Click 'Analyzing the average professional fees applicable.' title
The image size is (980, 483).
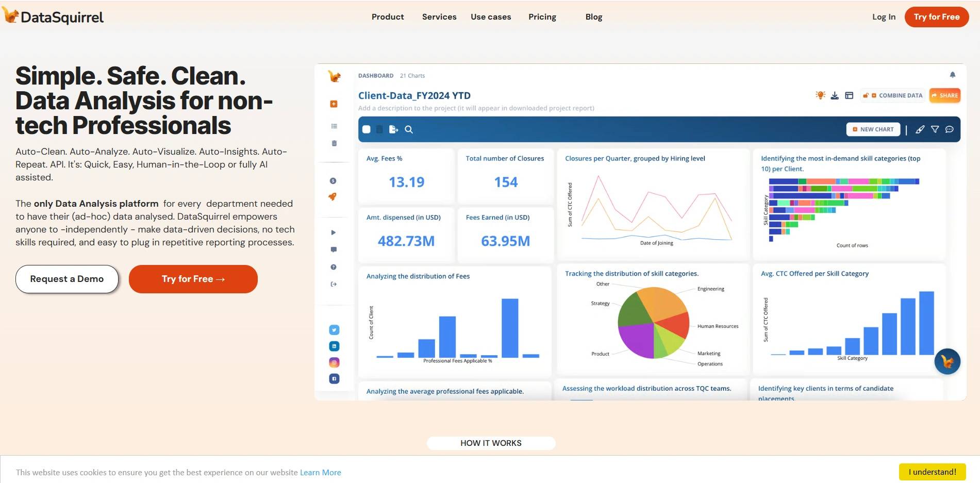tap(445, 392)
